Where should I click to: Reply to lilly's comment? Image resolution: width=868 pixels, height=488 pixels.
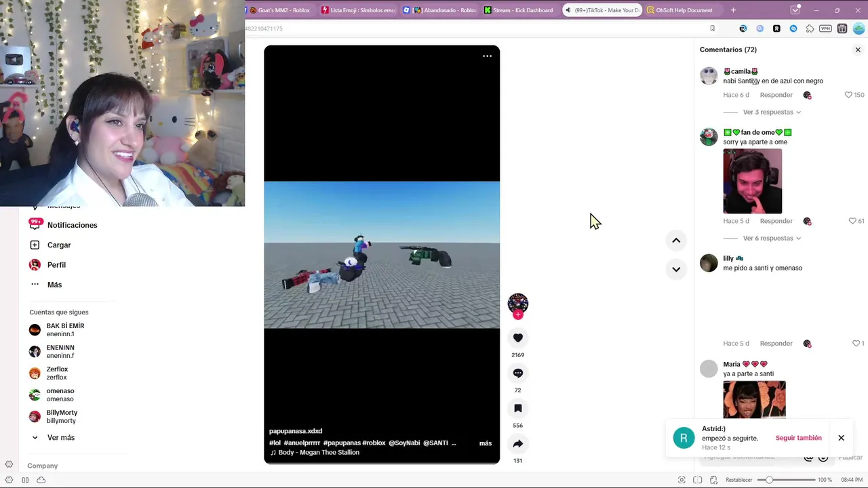click(x=776, y=344)
